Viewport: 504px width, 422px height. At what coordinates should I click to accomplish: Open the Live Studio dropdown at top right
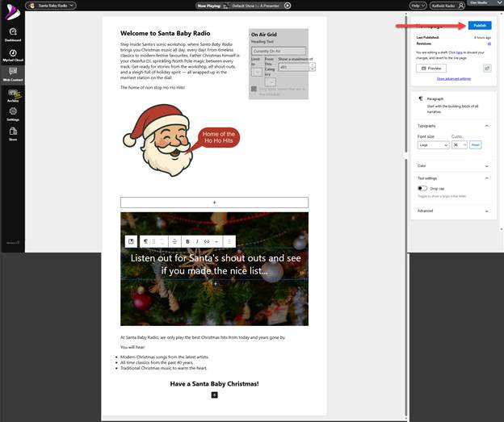pos(485,2)
